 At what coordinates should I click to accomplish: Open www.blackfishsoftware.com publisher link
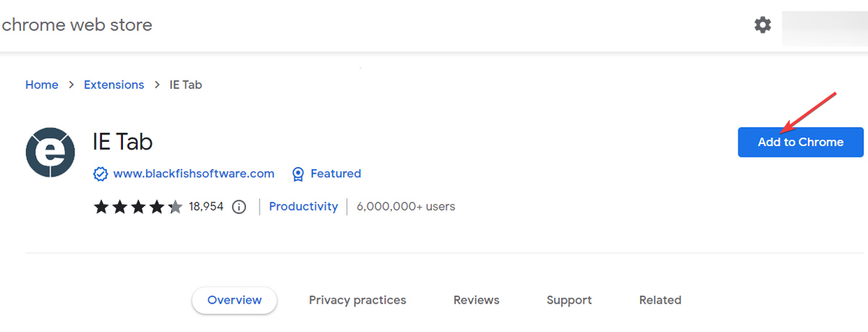tap(194, 174)
